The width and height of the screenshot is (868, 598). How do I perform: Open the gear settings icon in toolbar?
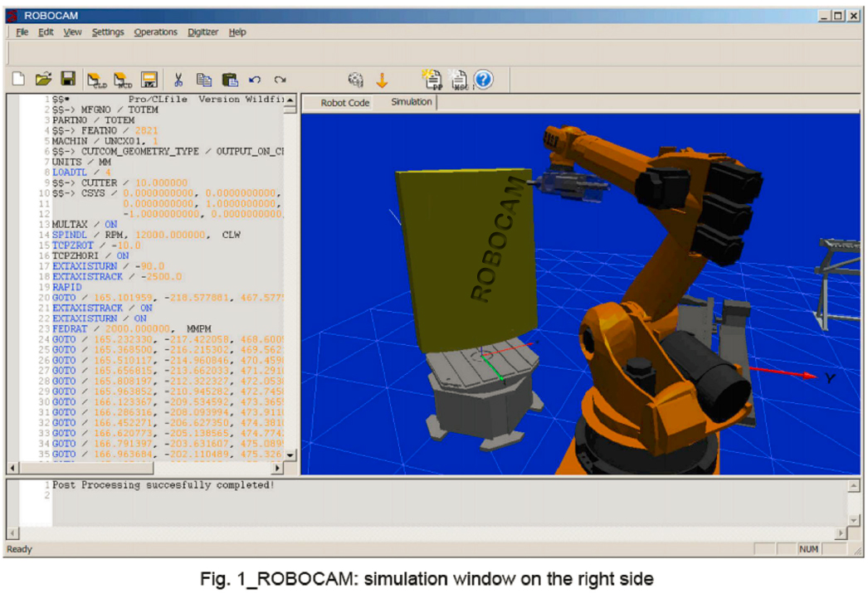pyautogui.click(x=355, y=80)
